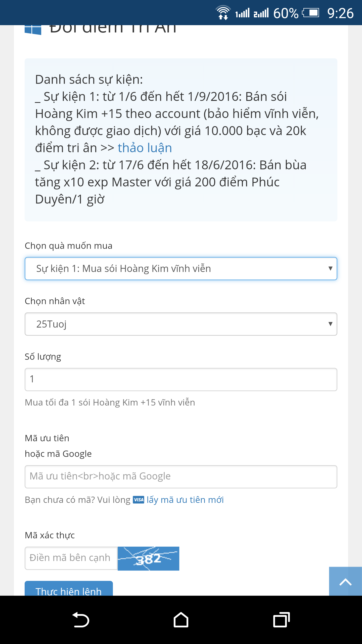Image resolution: width=362 pixels, height=644 pixels.
Task: Tap the 'Mã ưu tiên' code input
Action: pyautogui.click(x=181, y=476)
